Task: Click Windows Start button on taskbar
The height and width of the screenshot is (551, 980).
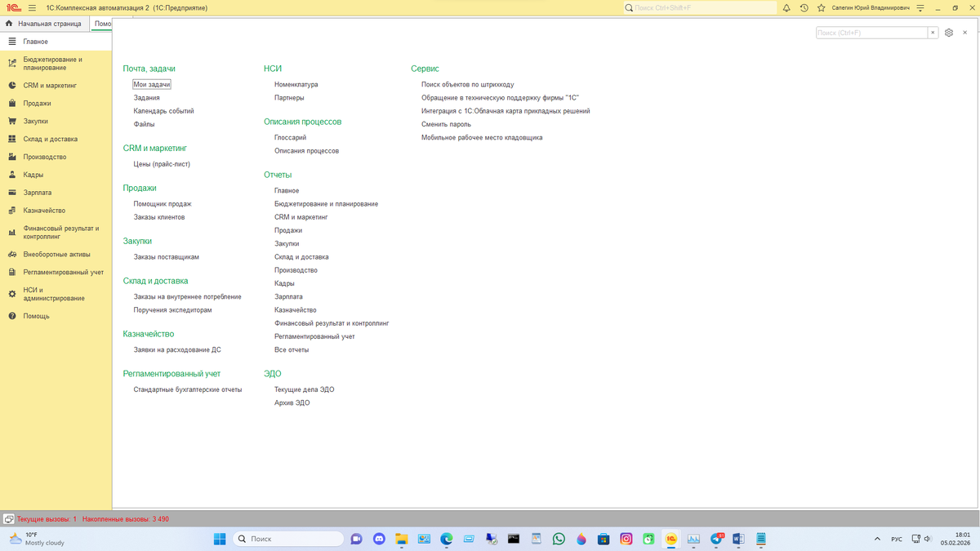Action: pos(220,539)
